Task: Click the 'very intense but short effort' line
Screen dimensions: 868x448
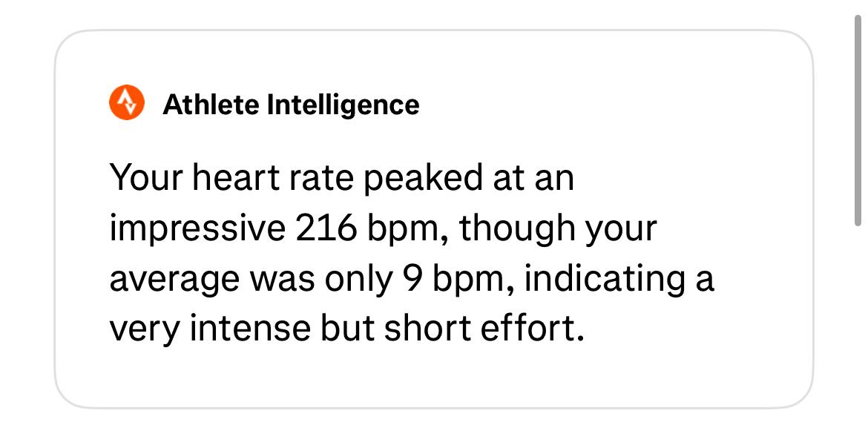Action: (x=347, y=329)
